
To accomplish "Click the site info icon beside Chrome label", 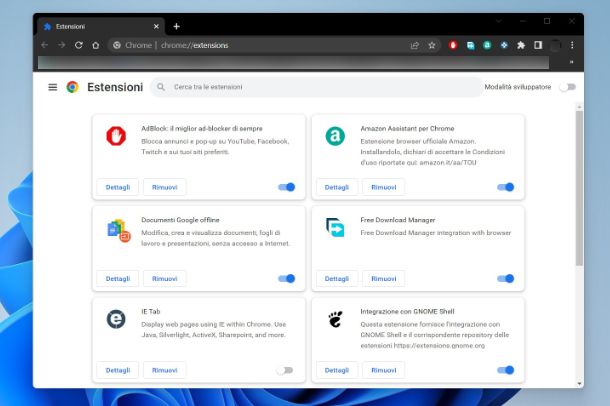I will click(x=117, y=45).
